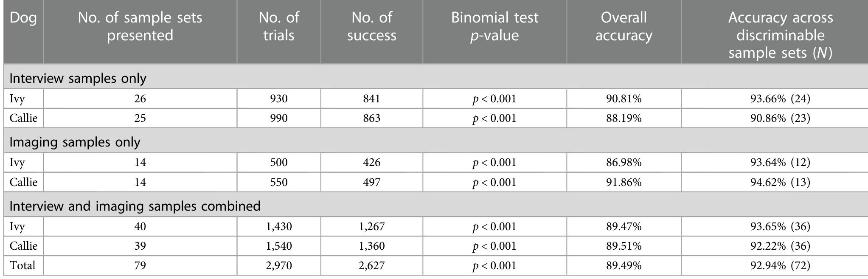The width and height of the screenshot is (868, 279).
Task: Click the Total row label
Action: (23, 266)
